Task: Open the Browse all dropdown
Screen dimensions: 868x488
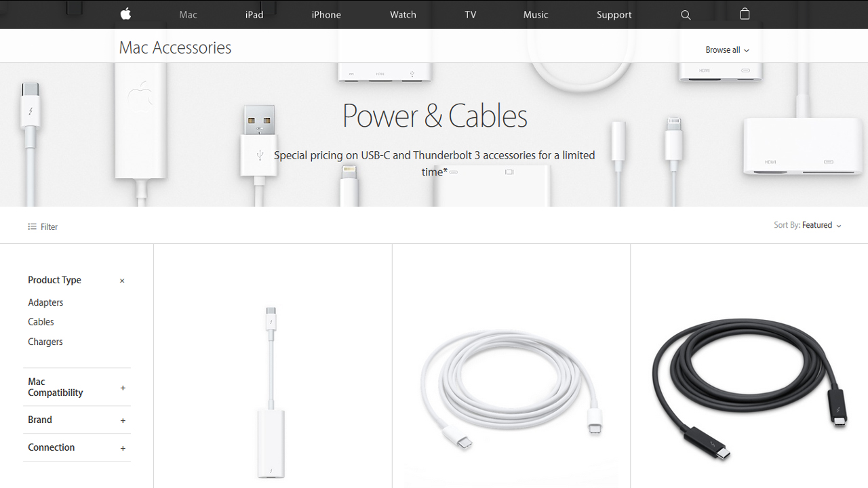Action: (727, 50)
